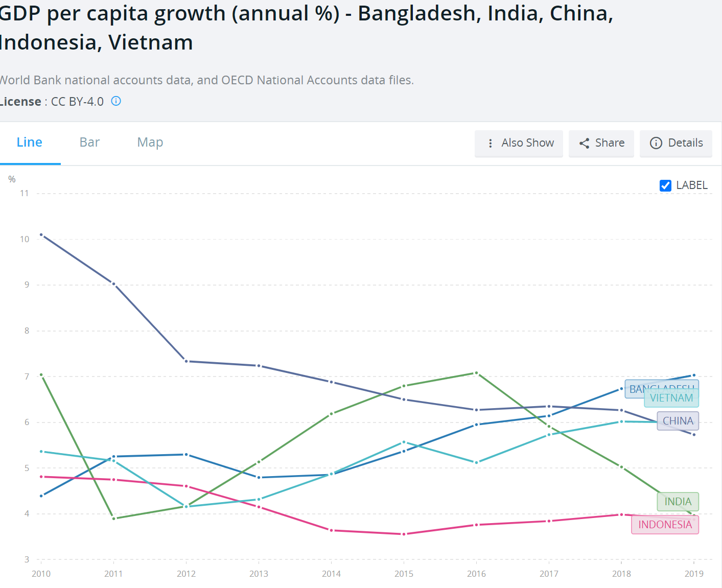The height and width of the screenshot is (588, 722).
Task: Select the INDONESIA colored label swatch
Action: click(664, 524)
